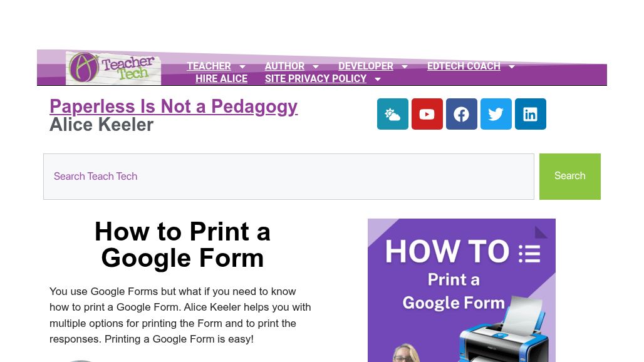Click the Teacher Tech logo
Viewport: 644px width, 362px height.
pos(113,68)
